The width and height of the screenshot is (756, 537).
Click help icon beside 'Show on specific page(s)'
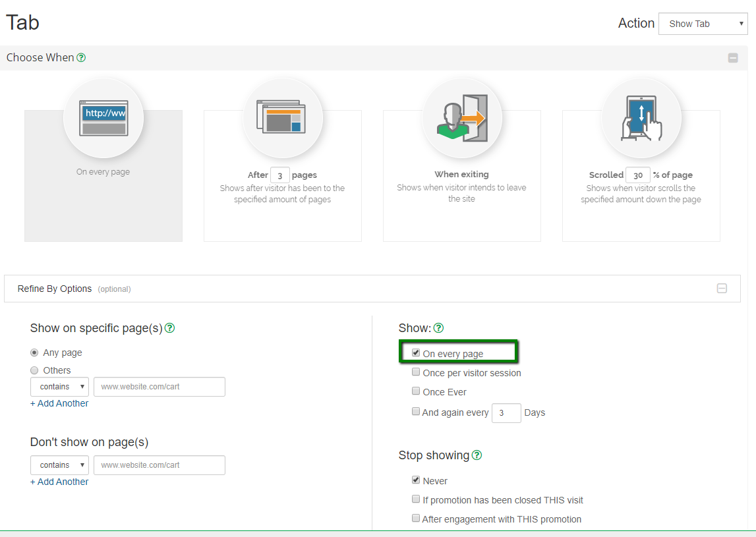pyautogui.click(x=169, y=328)
